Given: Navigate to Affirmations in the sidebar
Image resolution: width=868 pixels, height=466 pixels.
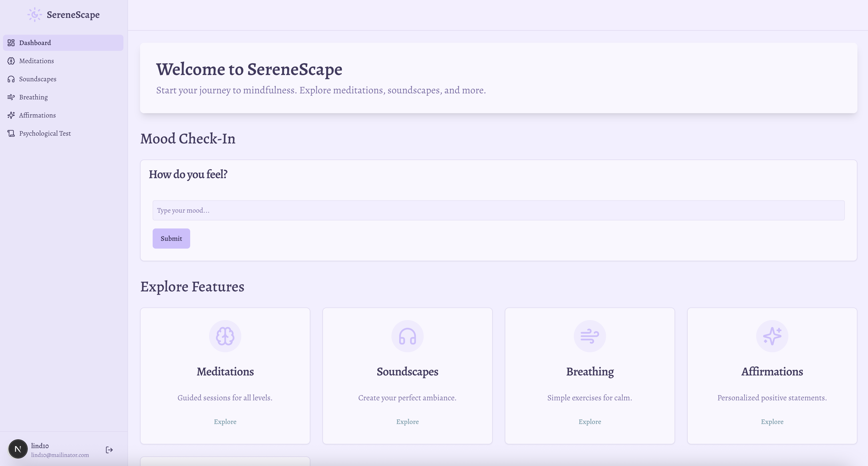Looking at the screenshot, I should [37, 115].
